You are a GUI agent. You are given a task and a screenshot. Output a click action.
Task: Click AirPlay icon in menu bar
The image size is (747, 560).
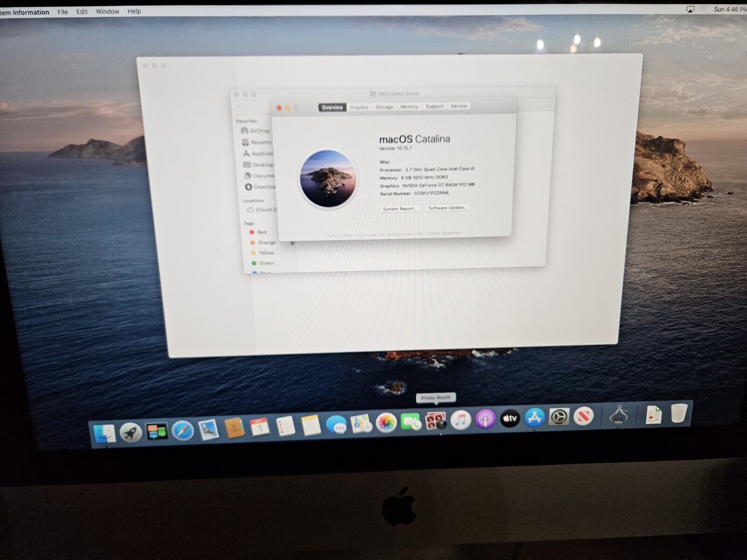click(x=690, y=9)
